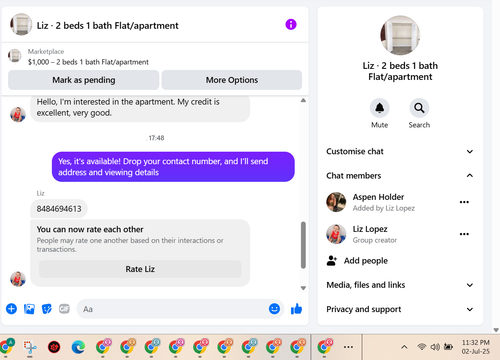
Task: Click Liz's avatar beside first message
Action: click(18, 114)
